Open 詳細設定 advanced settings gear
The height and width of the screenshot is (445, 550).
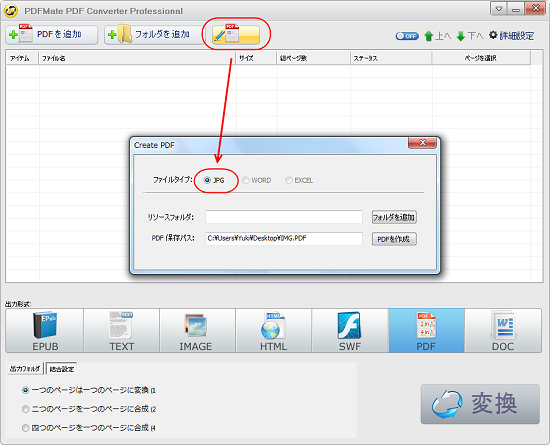(x=512, y=35)
